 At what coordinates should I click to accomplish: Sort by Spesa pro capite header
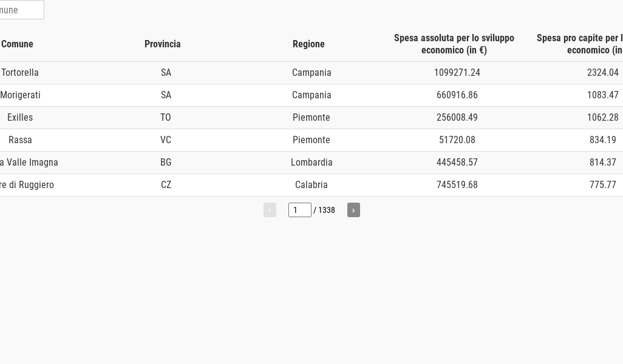point(580,44)
